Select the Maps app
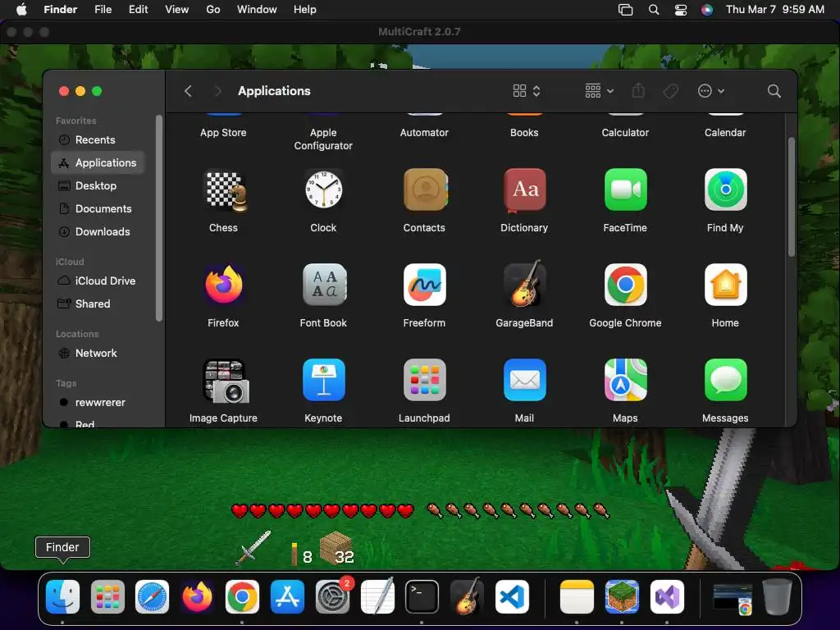This screenshot has width=840, height=630. (625, 380)
